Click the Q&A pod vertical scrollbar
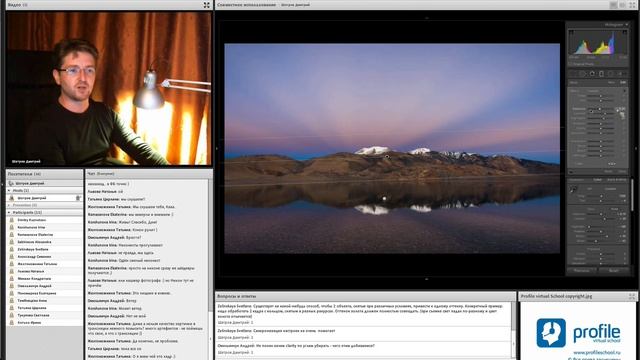 coord(513,331)
